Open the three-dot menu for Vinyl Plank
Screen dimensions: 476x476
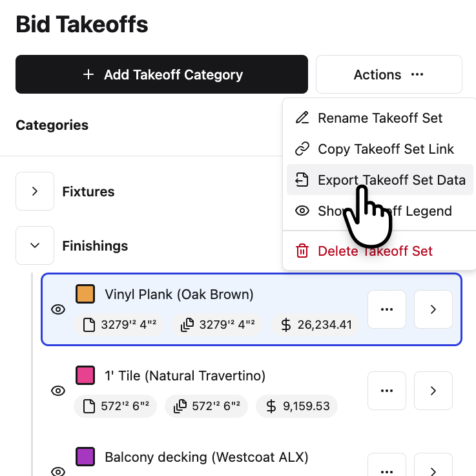pos(387,309)
